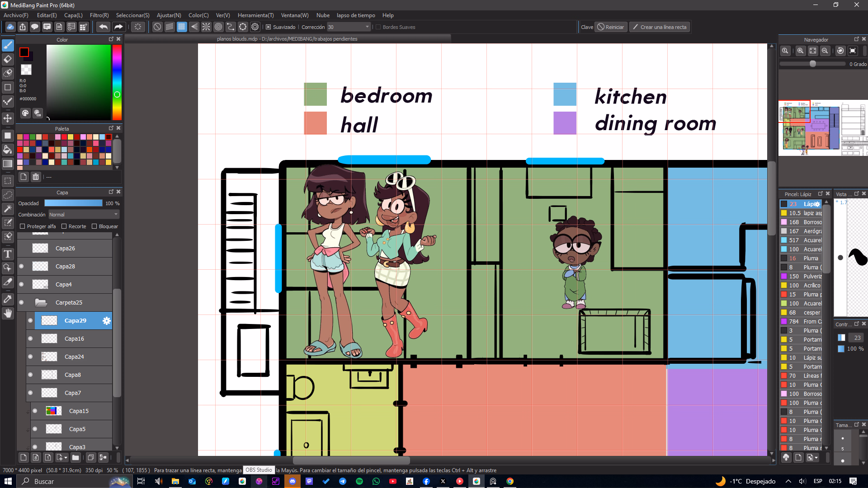Open the Corrección value dropdown
The width and height of the screenshot is (868, 488).
coord(367,27)
